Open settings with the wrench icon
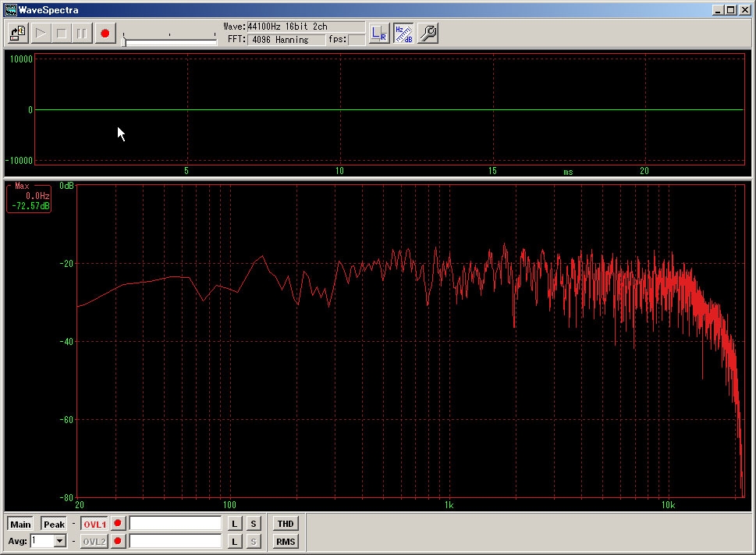This screenshot has height=555, width=756. (428, 34)
